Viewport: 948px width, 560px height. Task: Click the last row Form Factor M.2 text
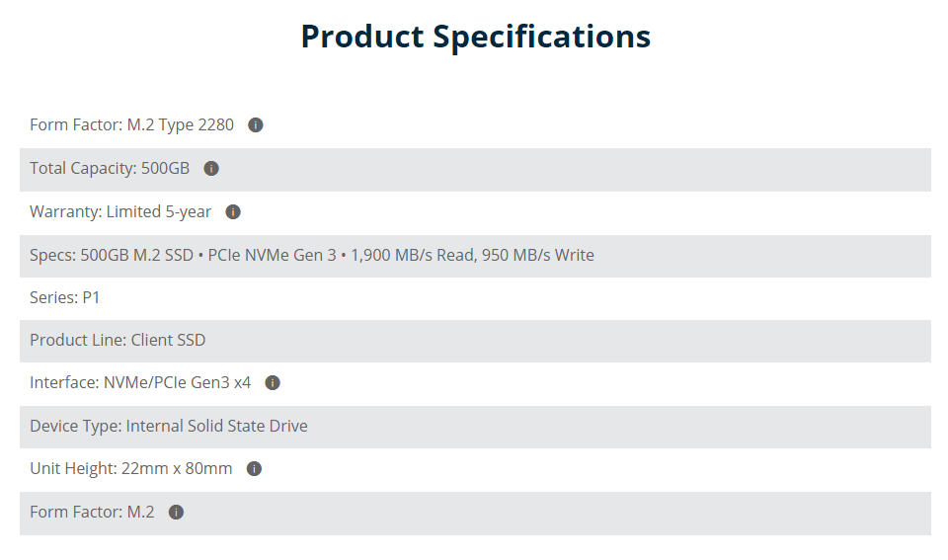[x=92, y=513]
